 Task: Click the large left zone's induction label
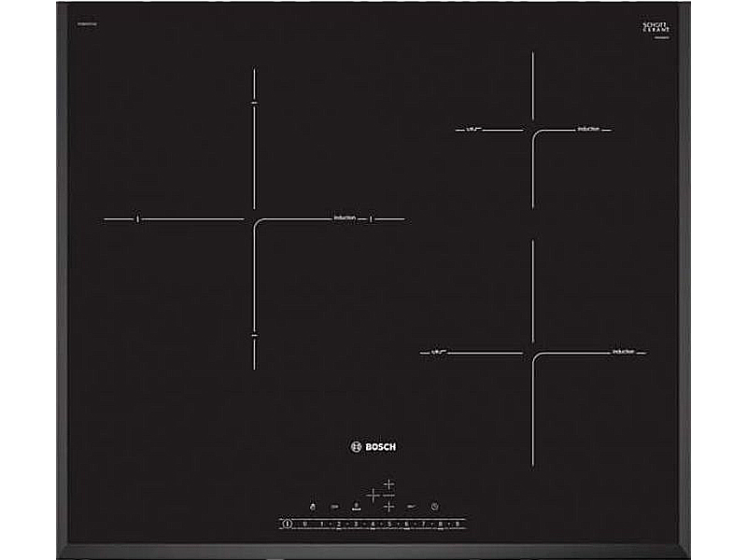pos(345,217)
